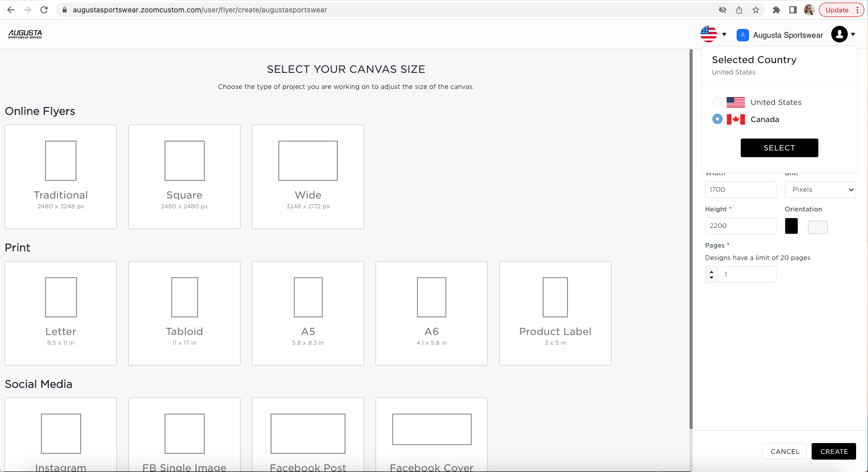Bookmark page with the star icon
Image resolution: width=868 pixels, height=472 pixels.
(756, 10)
